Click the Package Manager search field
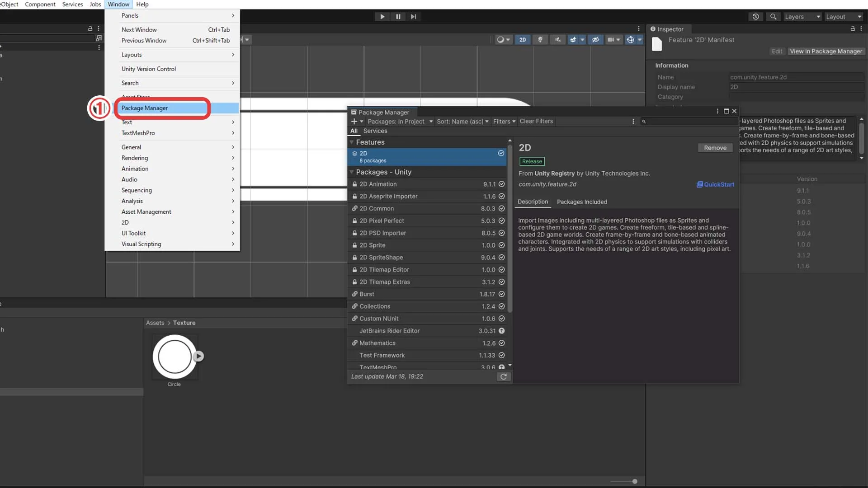Screen dimensions: 868x488 [689, 121]
